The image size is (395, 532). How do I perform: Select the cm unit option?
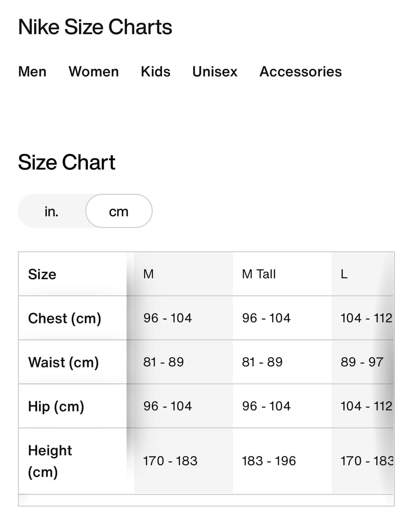(119, 211)
